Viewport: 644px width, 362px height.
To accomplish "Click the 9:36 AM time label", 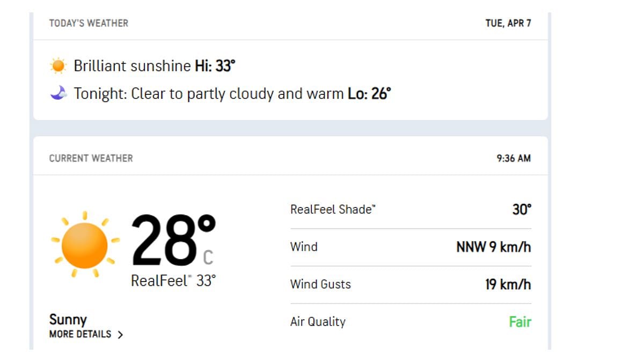I will (513, 158).
